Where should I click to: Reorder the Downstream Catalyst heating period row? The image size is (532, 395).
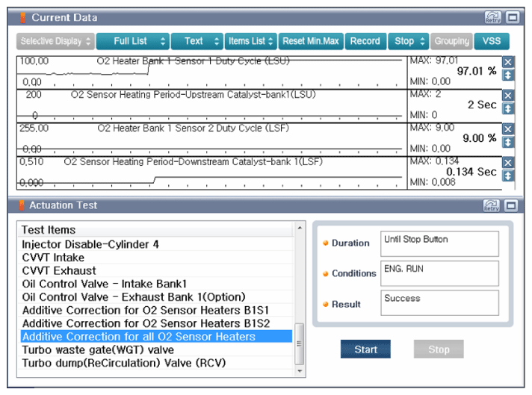point(508,175)
